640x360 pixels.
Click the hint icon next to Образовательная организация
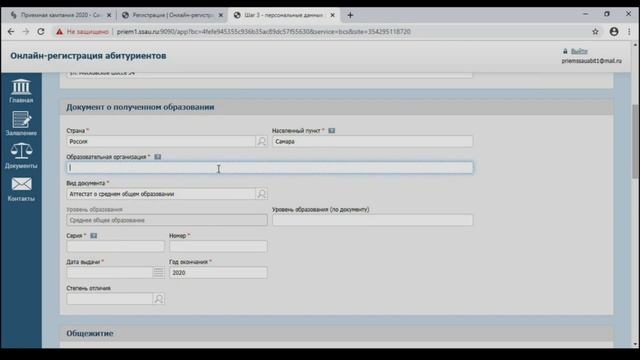158,157
